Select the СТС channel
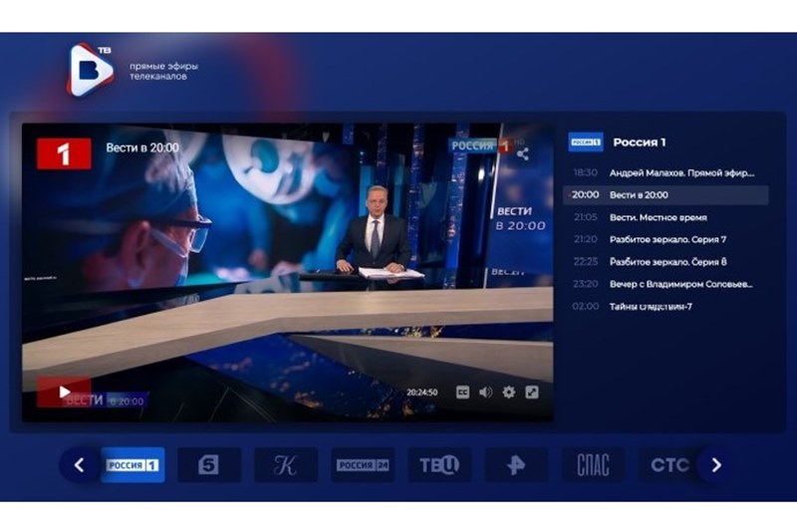The image size is (797, 532). 668,465
